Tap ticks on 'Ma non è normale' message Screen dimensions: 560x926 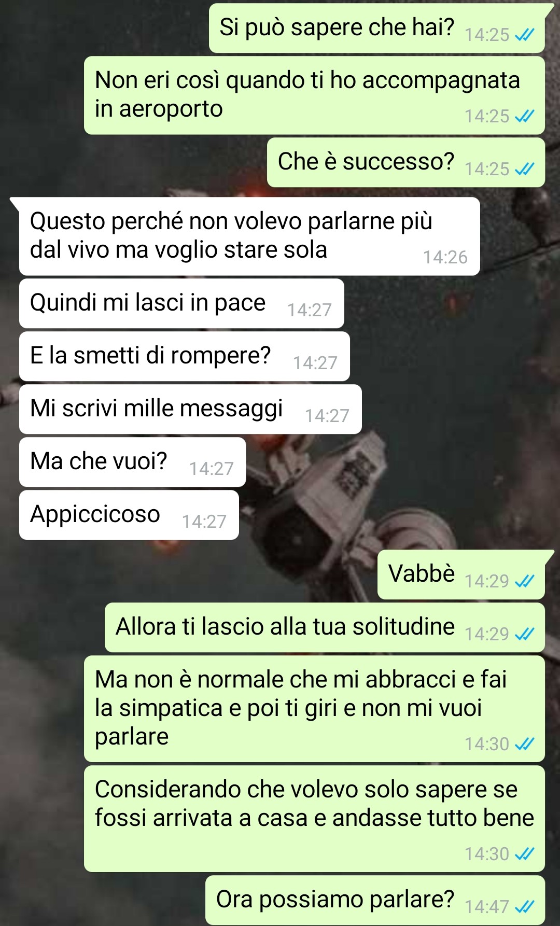[x=524, y=744]
